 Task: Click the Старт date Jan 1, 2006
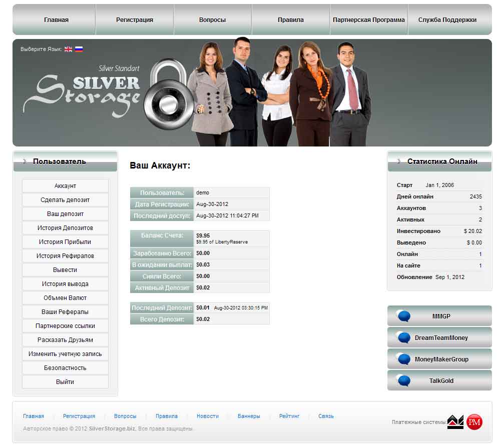tap(440, 185)
